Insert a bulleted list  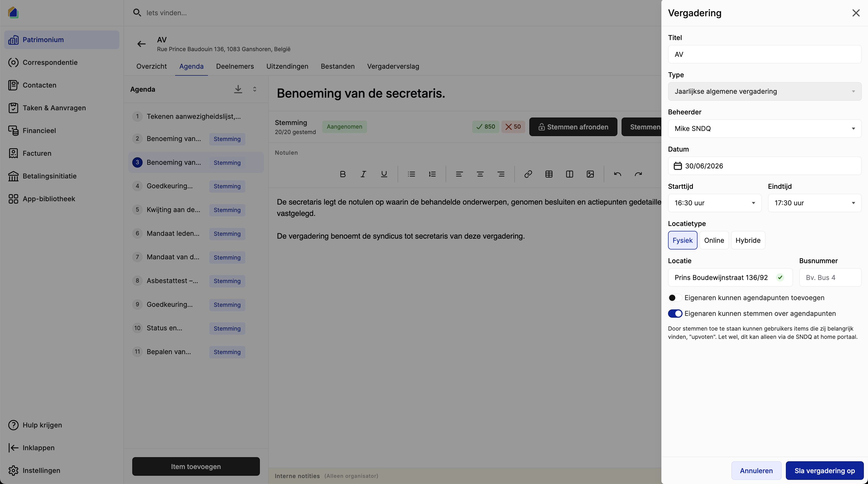pos(412,174)
